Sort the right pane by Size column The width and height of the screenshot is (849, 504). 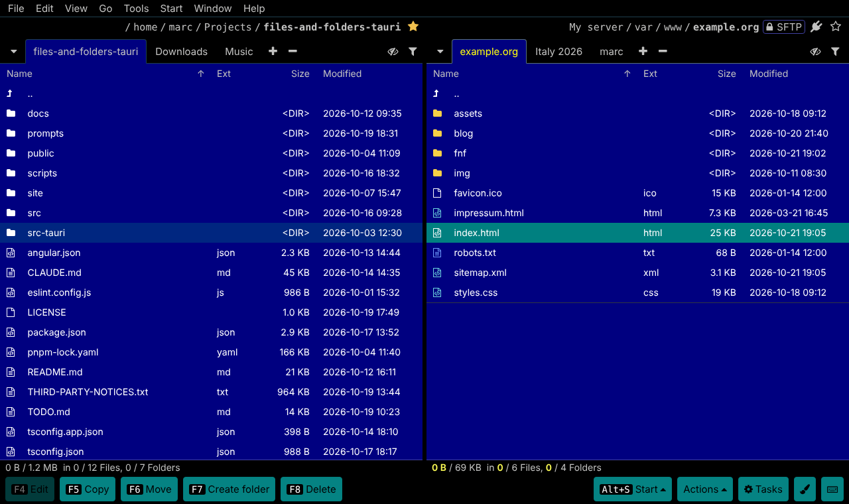coord(727,74)
